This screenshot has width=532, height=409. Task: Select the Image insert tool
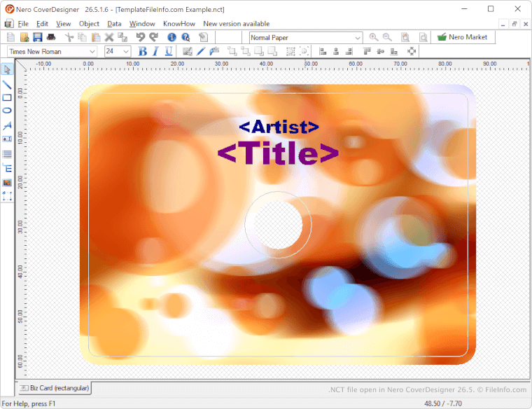(x=7, y=182)
